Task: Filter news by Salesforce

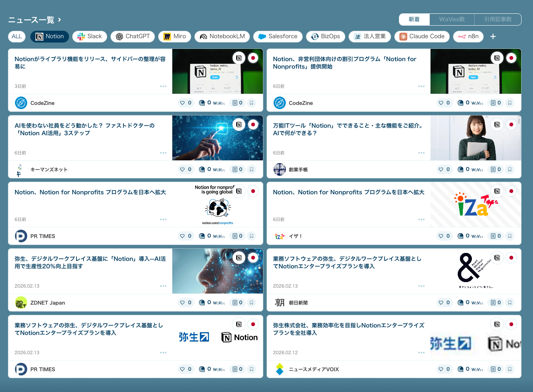Action: pyautogui.click(x=278, y=37)
